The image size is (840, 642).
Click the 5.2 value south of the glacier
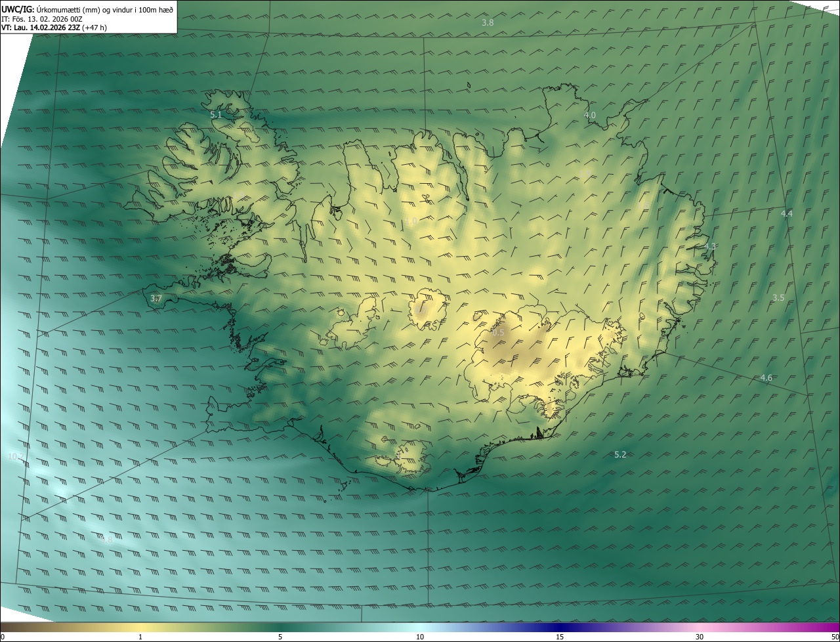[620, 455]
